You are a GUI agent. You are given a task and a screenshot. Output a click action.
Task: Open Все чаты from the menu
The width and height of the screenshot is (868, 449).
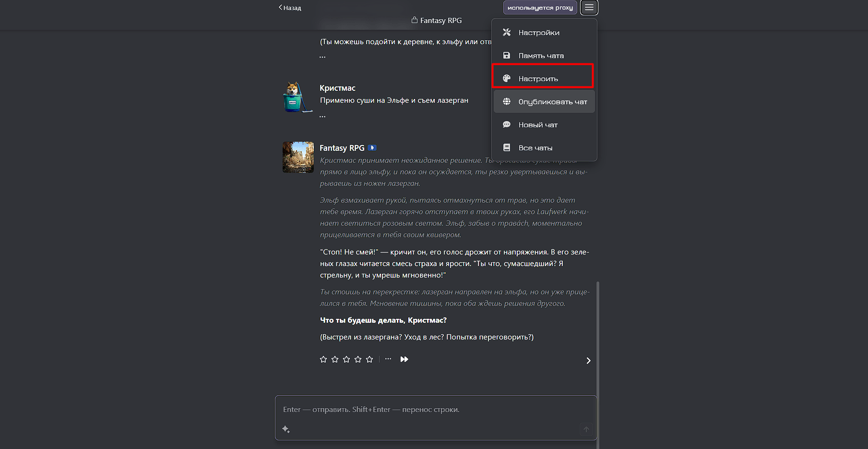pyautogui.click(x=544, y=148)
